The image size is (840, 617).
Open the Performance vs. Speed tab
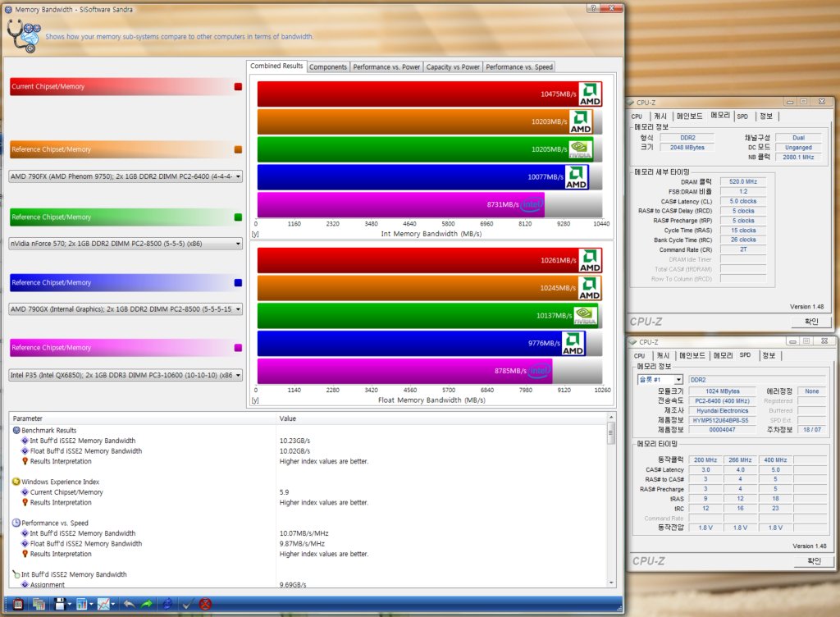coord(519,67)
